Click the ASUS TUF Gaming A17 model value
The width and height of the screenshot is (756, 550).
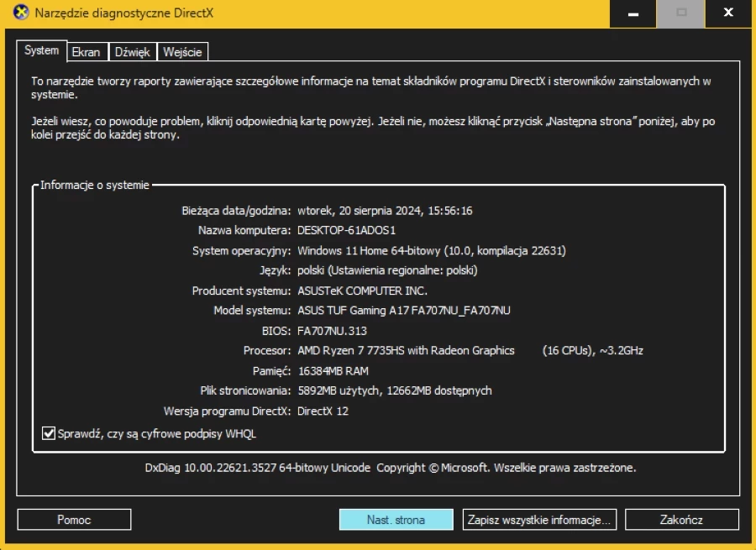point(403,311)
